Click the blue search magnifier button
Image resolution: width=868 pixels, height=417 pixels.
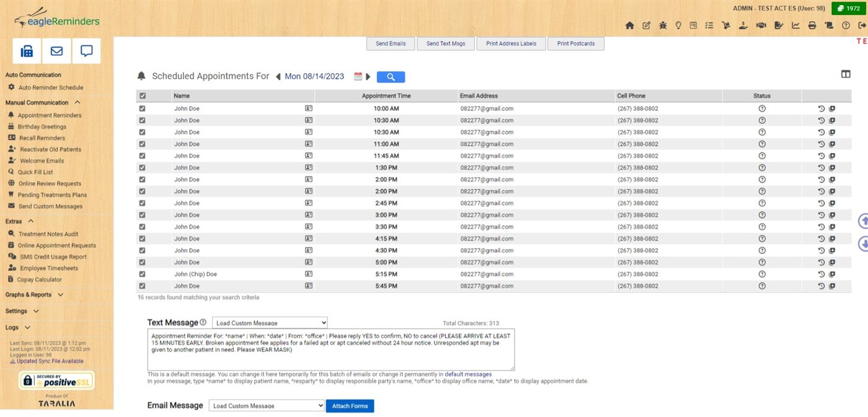click(x=391, y=77)
